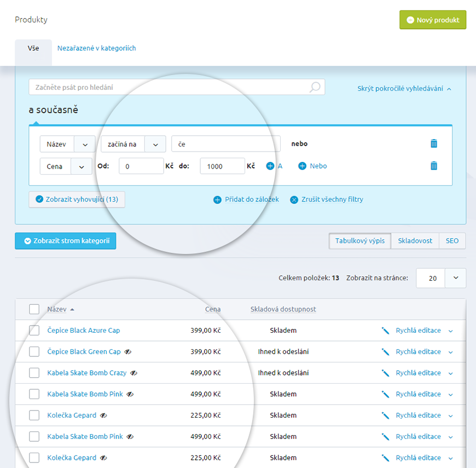Open the 'Nezařazené v kategoriích' tab
Viewport: 476px width, 468px height.
coord(96,48)
